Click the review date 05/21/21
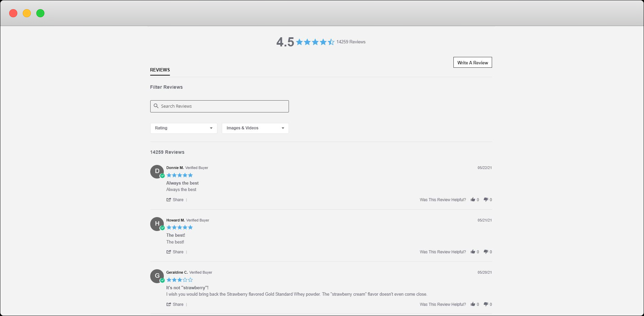The image size is (644, 316). pyautogui.click(x=485, y=220)
